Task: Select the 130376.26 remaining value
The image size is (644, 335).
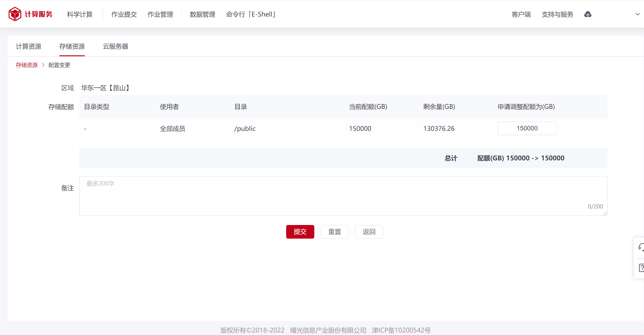Action: point(439,129)
